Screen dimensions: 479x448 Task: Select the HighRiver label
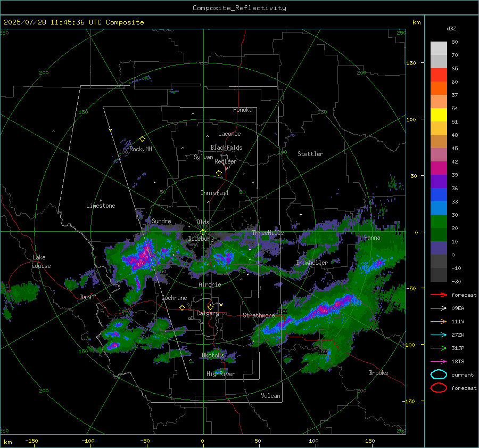click(221, 374)
